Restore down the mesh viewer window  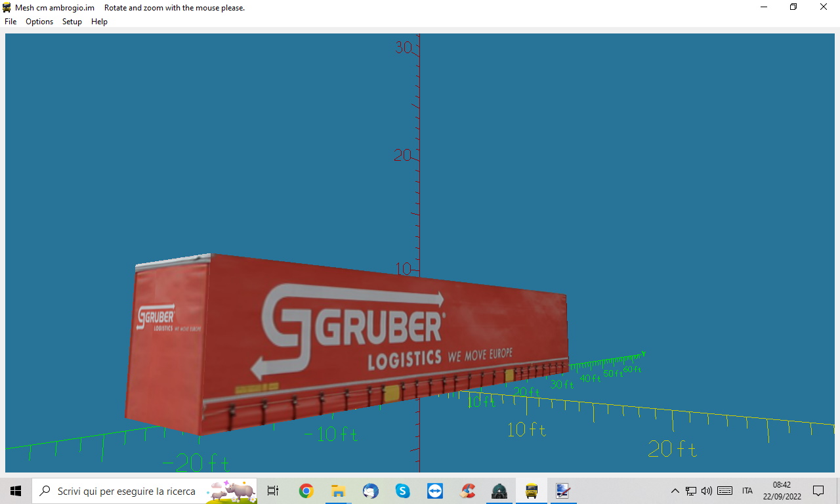click(x=793, y=7)
